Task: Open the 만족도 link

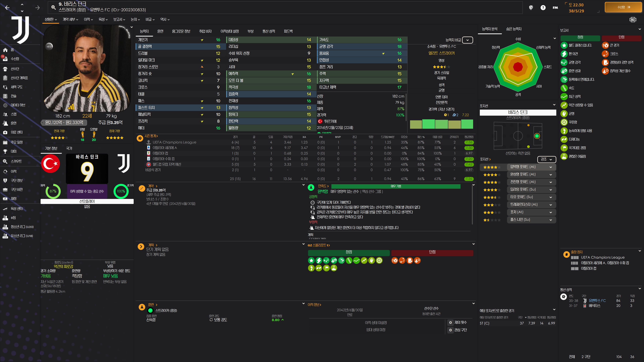Action: [323, 186]
